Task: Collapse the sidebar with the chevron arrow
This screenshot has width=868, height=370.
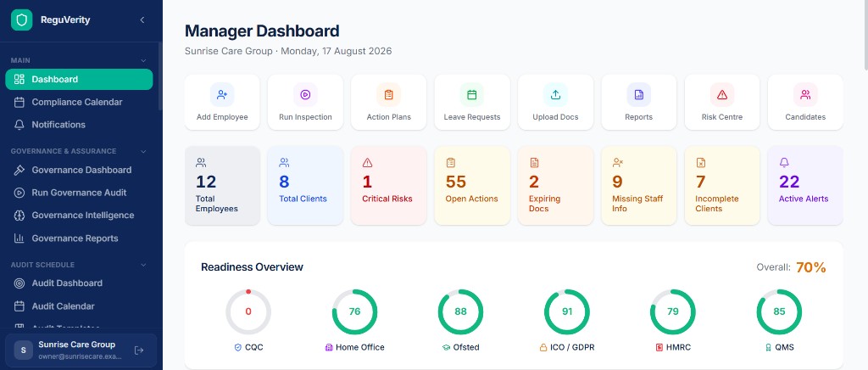Action: point(142,20)
